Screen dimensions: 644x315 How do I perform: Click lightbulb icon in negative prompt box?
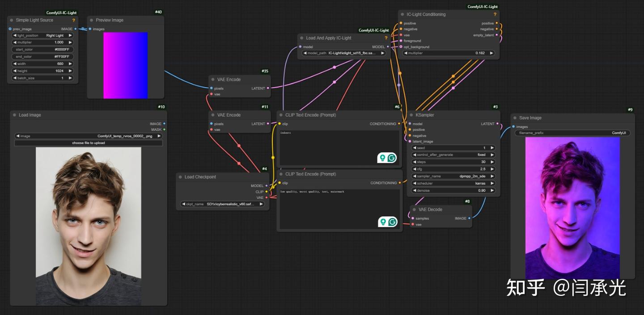pos(383,222)
